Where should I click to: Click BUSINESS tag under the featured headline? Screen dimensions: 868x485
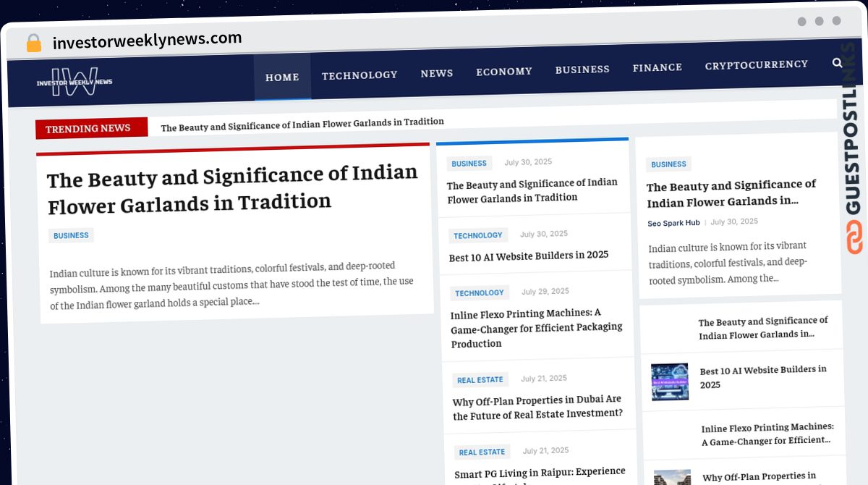[x=71, y=235]
